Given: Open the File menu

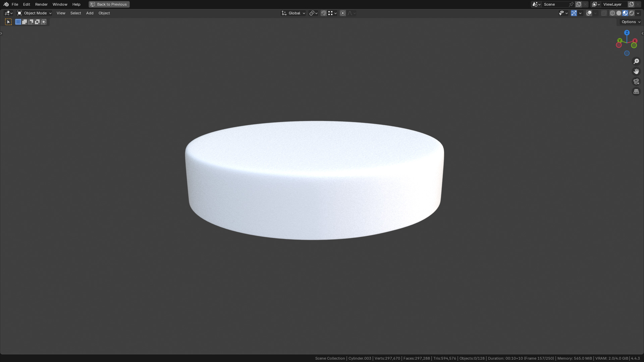Looking at the screenshot, I should 15,4.
